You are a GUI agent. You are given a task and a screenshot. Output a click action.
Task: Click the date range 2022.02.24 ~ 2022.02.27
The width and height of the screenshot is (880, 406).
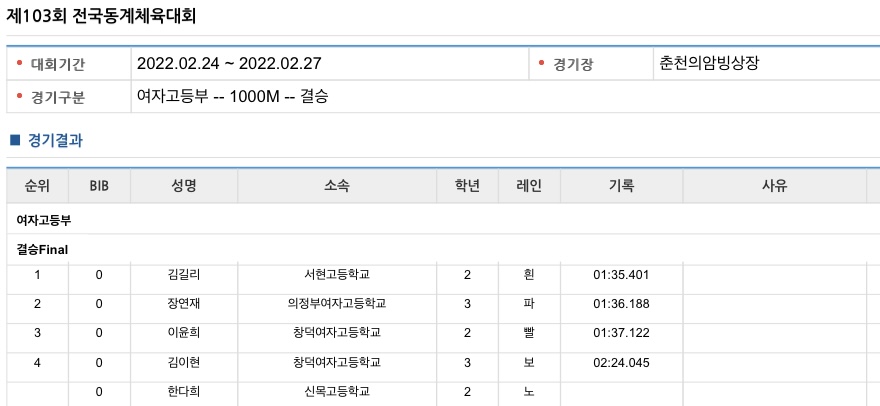pyautogui.click(x=229, y=63)
